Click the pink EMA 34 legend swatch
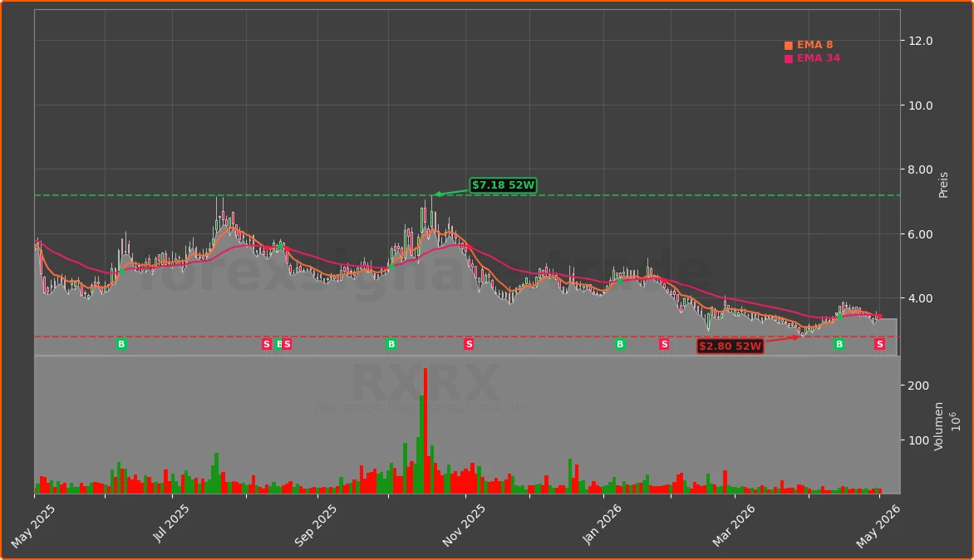Viewport: 974px width, 560px height. (789, 59)
